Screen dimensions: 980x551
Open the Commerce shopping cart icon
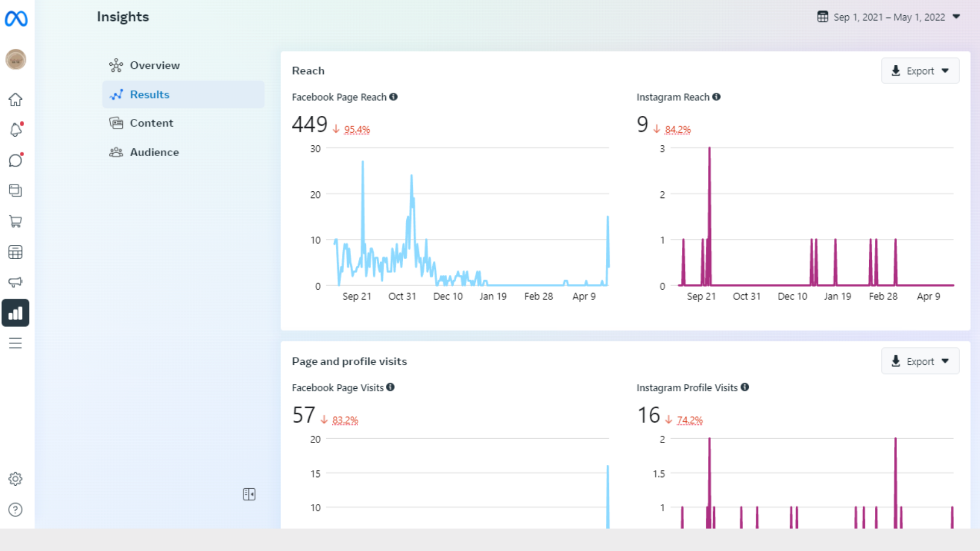click(x=15, y=221)
